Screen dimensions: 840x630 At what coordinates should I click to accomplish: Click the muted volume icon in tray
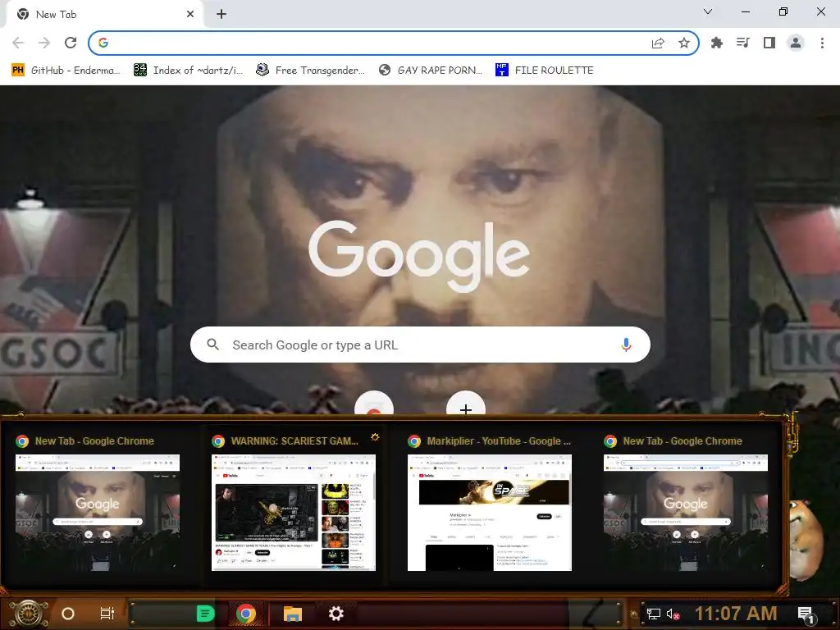pos(673,614)
